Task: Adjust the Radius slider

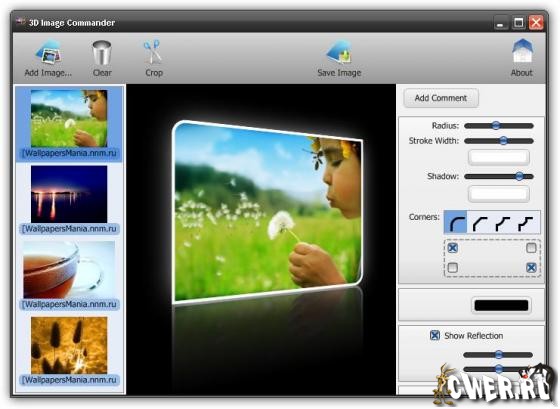Action: pyautogui.click(x=499, y=126)
